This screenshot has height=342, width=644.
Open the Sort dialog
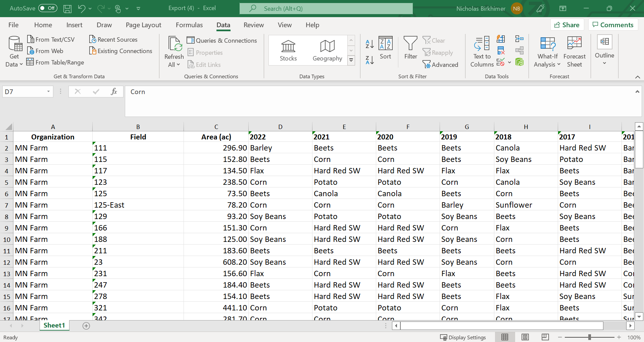click(386, 48)
